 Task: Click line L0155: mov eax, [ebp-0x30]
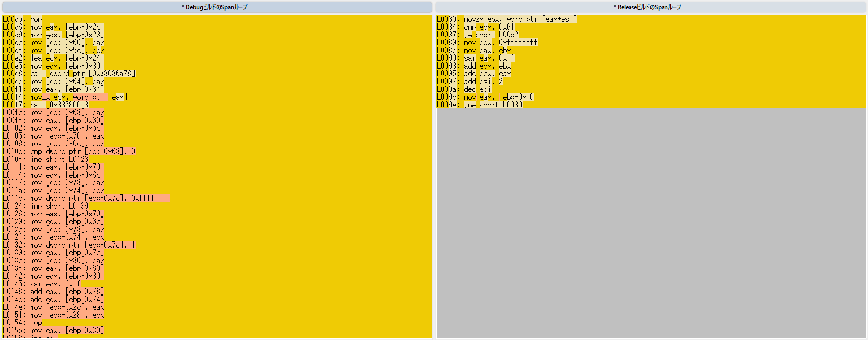click(53, 331)
